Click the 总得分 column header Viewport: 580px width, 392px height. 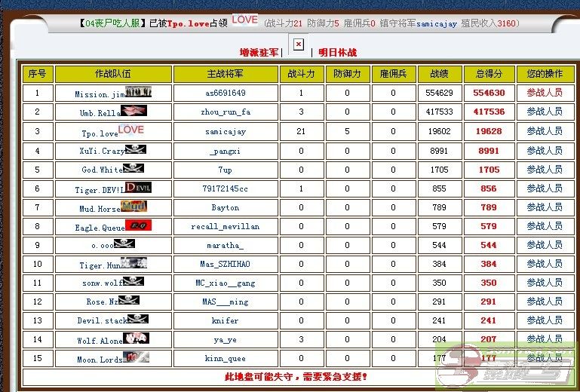click(489, 74)
